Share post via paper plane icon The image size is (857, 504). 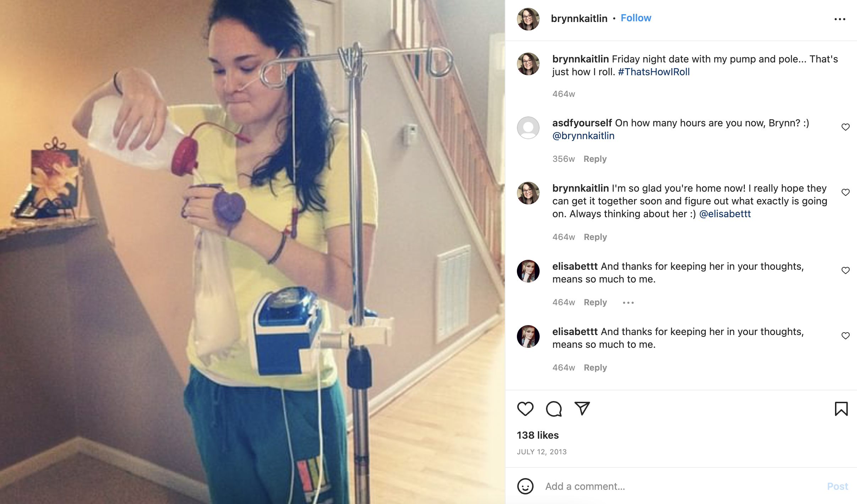click(582, 409)
